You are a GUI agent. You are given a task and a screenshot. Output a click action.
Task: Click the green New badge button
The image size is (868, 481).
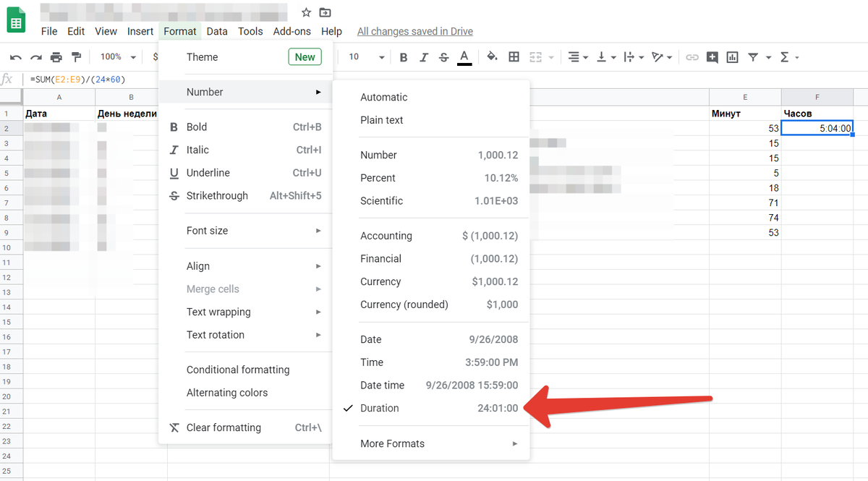point(305,57)
